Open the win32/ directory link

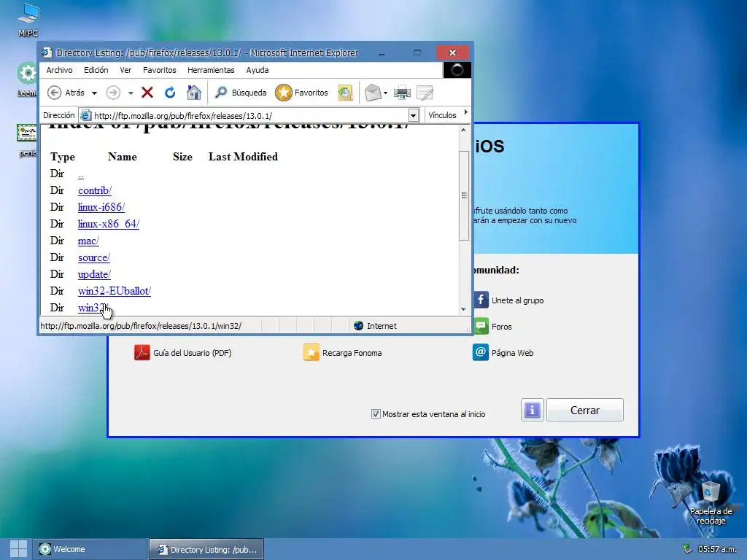(90, 308)
